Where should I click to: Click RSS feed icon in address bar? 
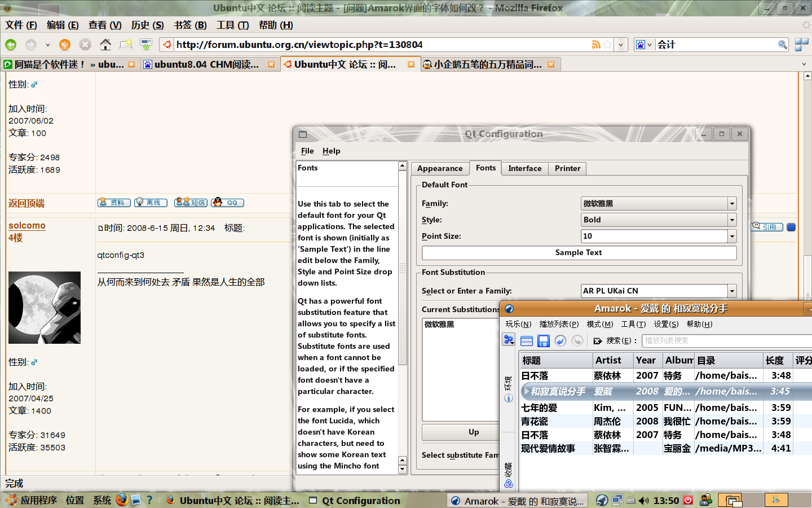595,45
